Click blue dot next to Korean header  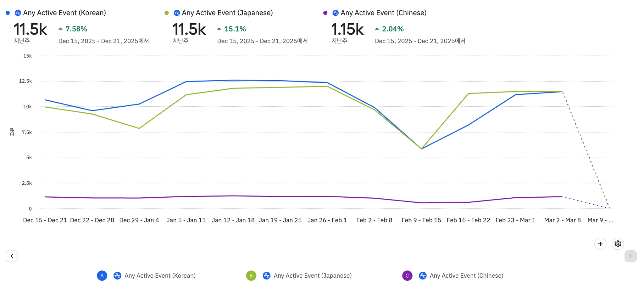click(8, 13)
